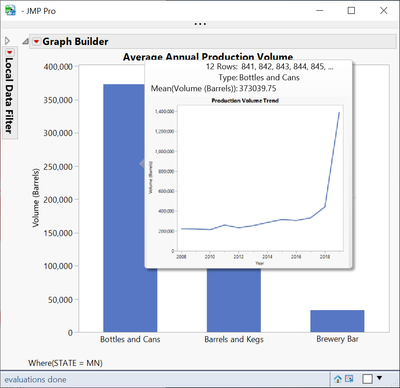
Task: Click the 50,000 y-axis tick label
Action: [60, 299]
